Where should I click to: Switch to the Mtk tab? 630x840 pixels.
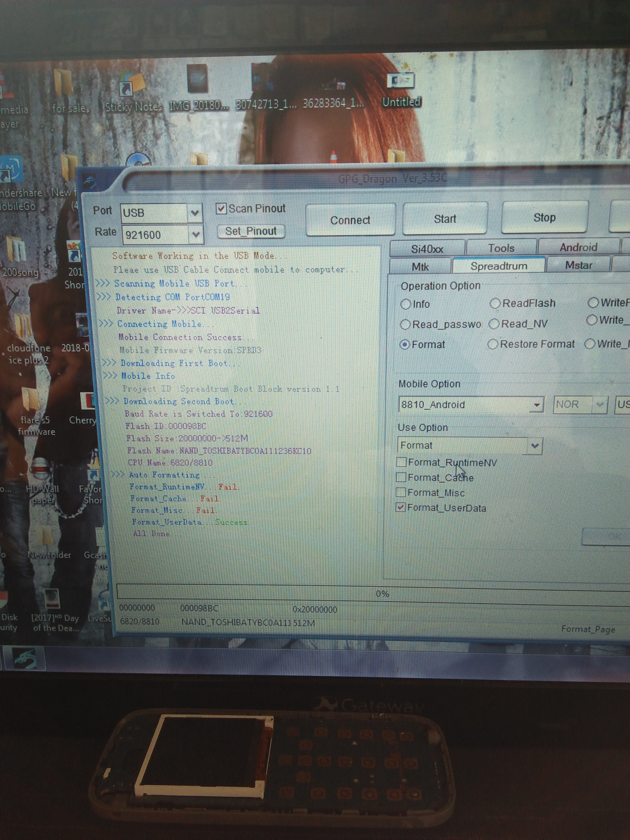[x=420, y=267]
